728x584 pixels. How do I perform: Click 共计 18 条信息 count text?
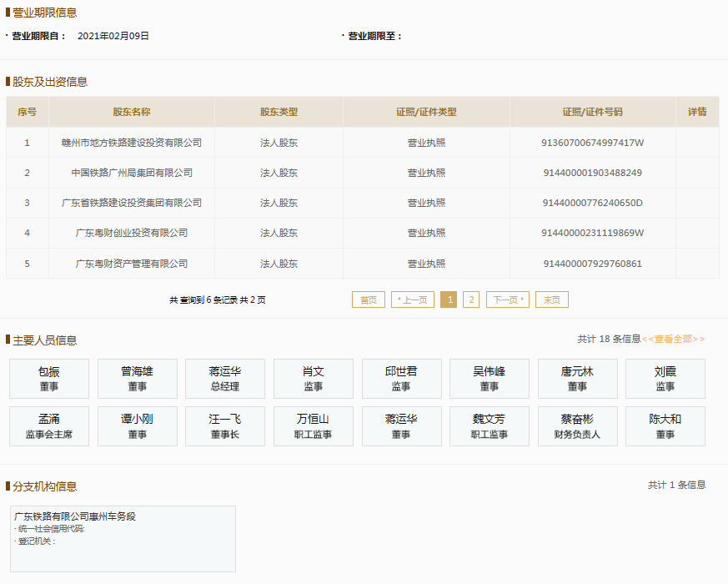609,340
